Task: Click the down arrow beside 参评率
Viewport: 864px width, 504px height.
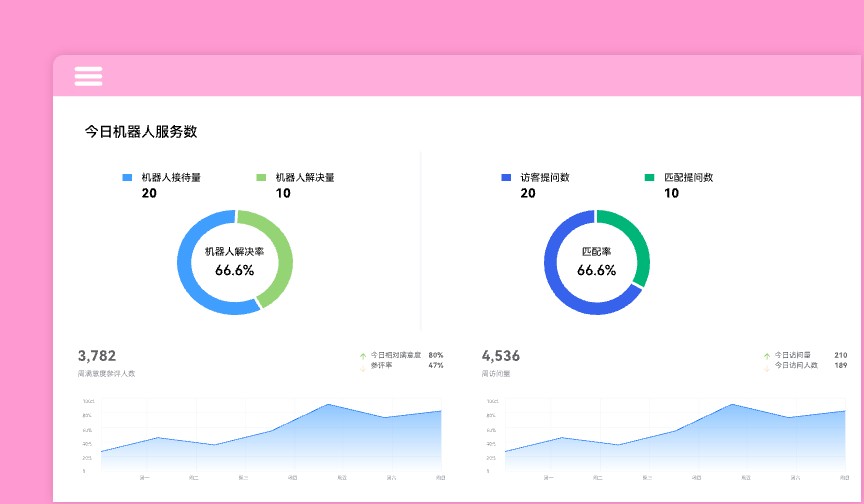Action: coord(363,368)
